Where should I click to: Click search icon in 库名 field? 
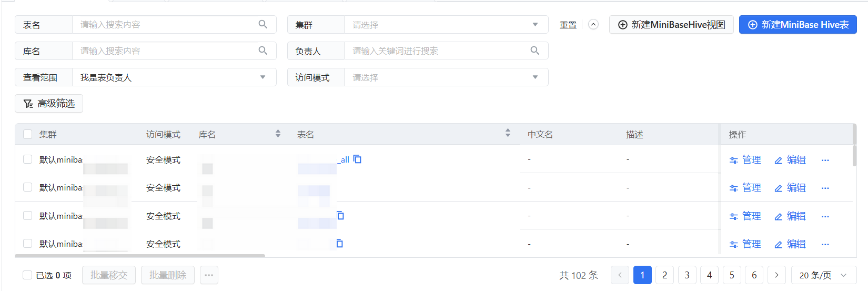pyautogui.click(x=263, y=51)
